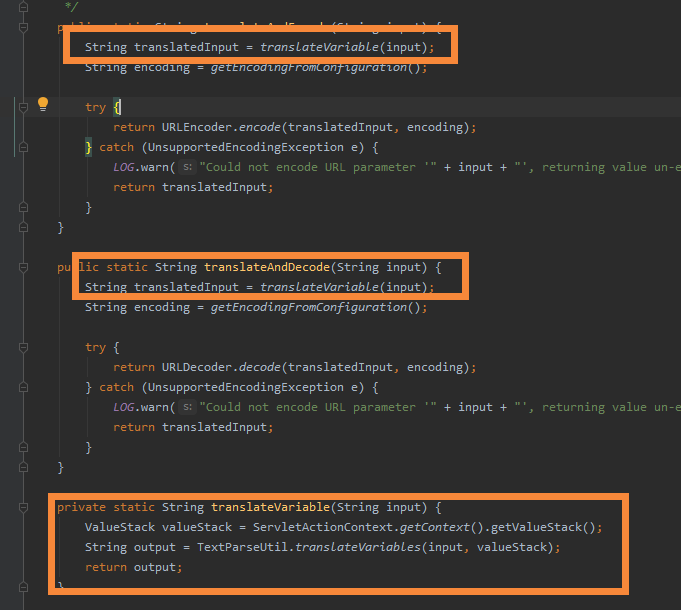Click the italic decode method call

coord(259,367)
